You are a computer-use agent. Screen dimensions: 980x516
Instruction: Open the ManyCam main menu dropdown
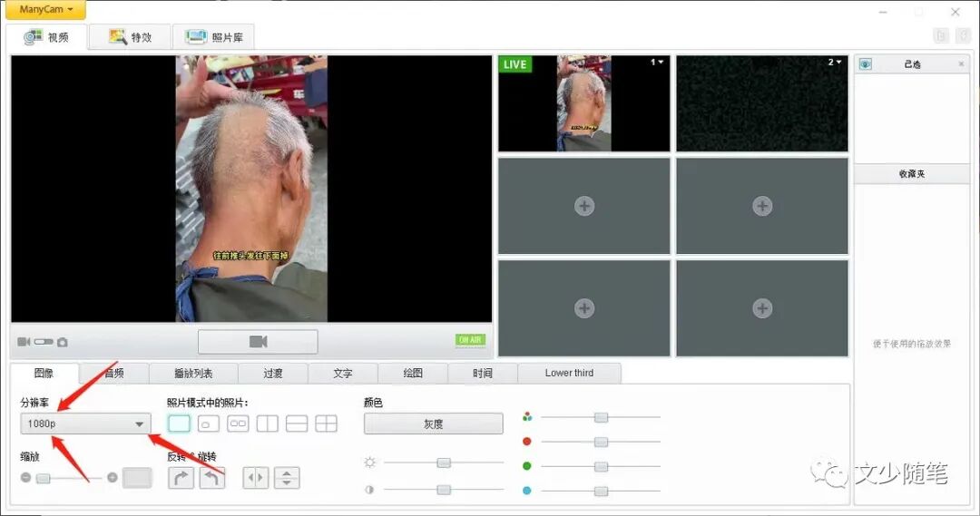[45, 9]
